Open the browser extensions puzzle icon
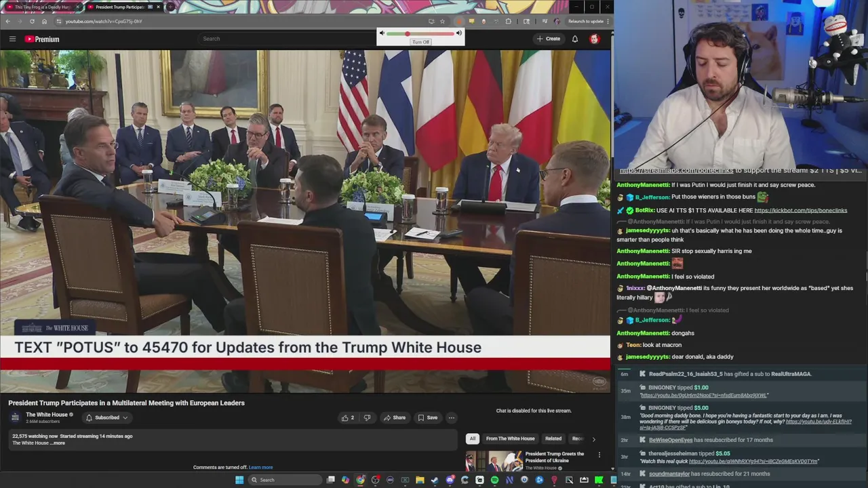The image size is (868, 488). pos(508,21)
